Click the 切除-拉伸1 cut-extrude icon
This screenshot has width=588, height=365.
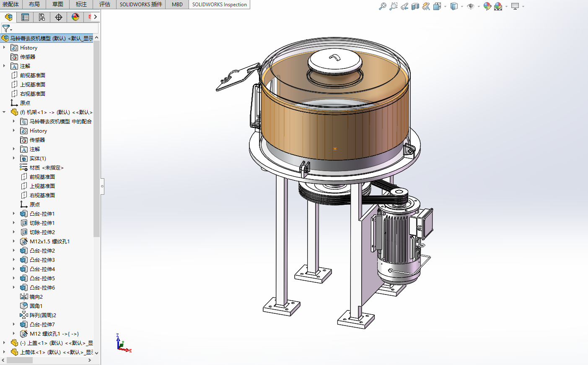click(x=24, y=223)
